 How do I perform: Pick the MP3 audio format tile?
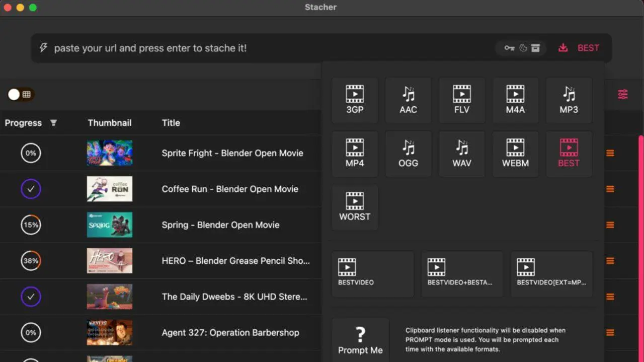[x=569, y=100]
